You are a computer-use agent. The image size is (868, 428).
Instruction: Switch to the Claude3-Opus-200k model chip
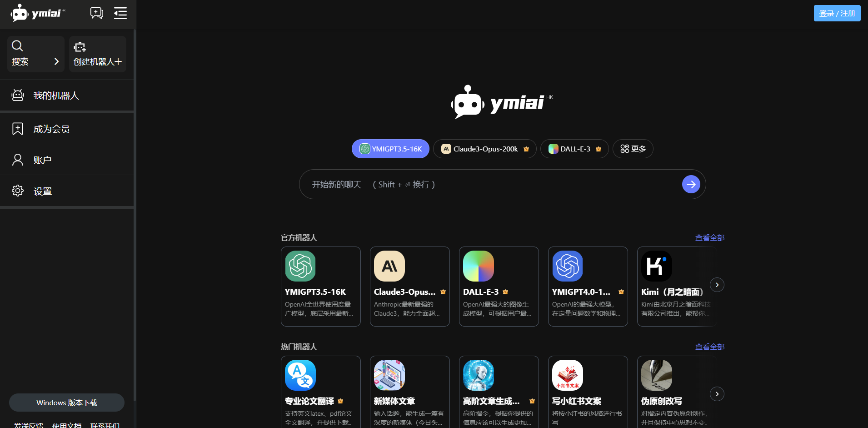pos(484,149)
